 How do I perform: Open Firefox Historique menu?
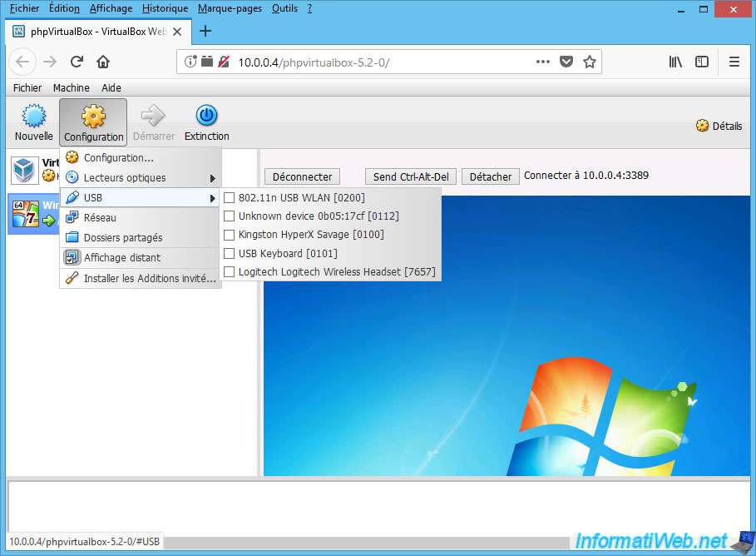coord(165,8)
